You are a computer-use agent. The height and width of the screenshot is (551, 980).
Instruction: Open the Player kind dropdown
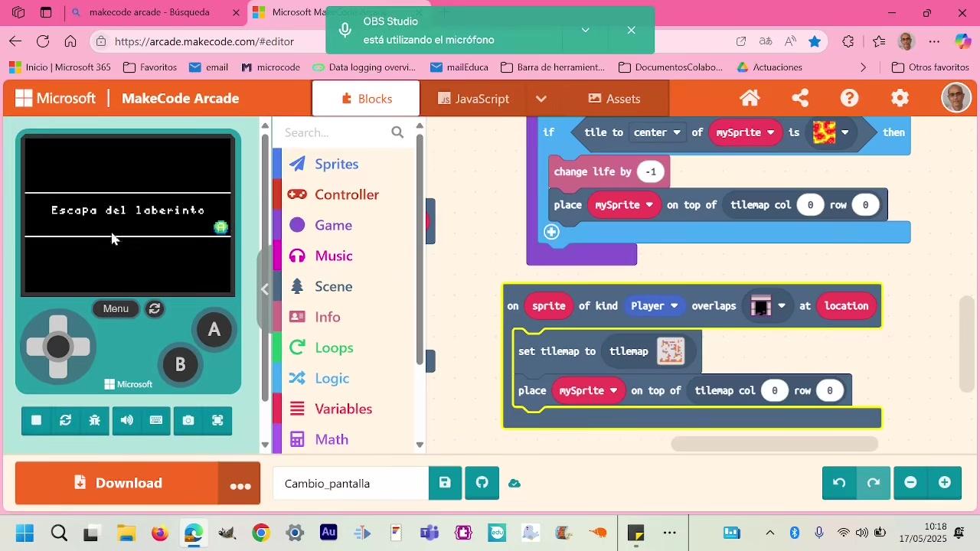tap(654, 306)
